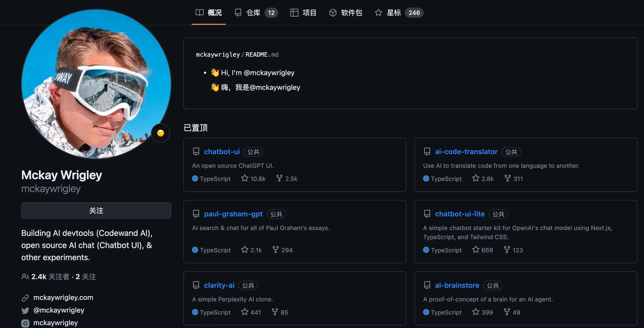Visit the mckaywrigley.com website link
644x328 pixels.
63,298
